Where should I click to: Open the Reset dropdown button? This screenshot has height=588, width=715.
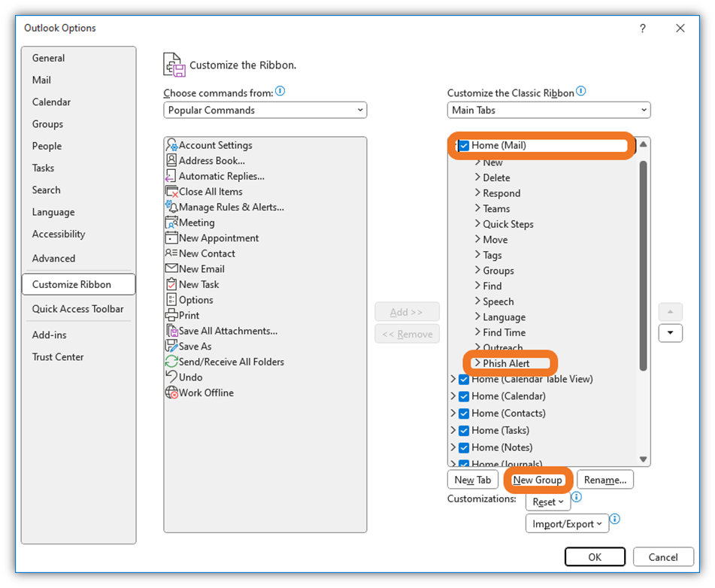pyautogui.click(x=547, y=502)
